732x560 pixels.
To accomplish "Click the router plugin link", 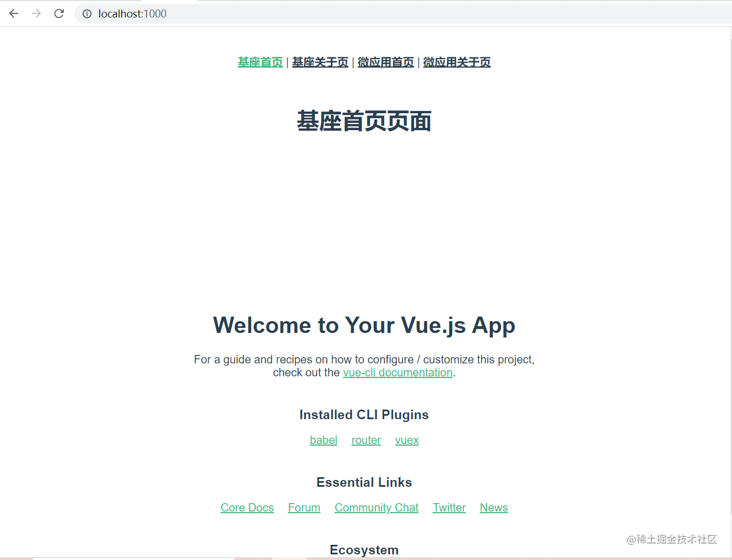I will point(366,440).
